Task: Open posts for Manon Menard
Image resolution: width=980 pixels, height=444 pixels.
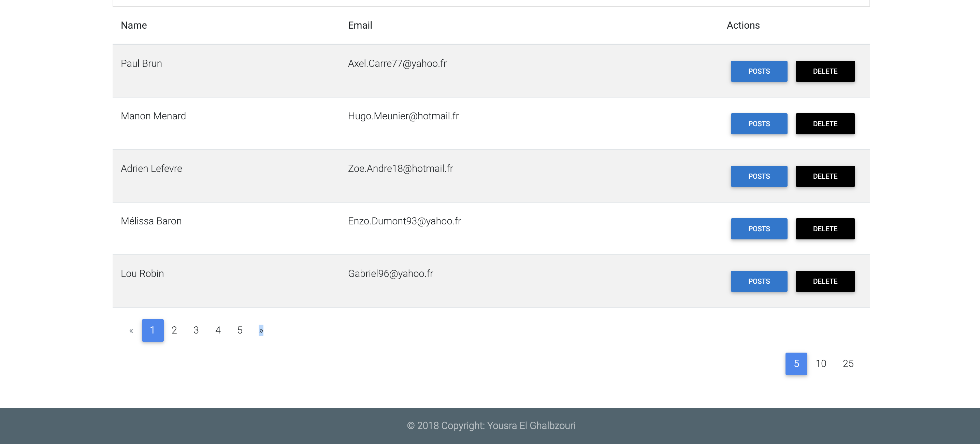Action: point(759,123)
